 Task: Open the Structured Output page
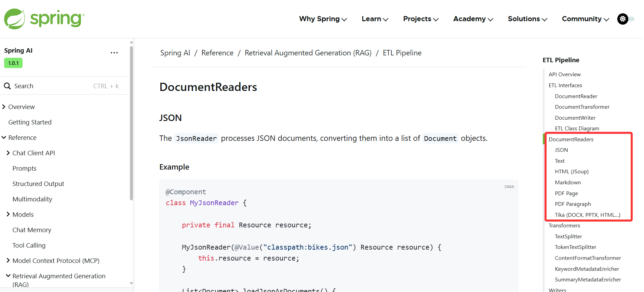[38, 184]
